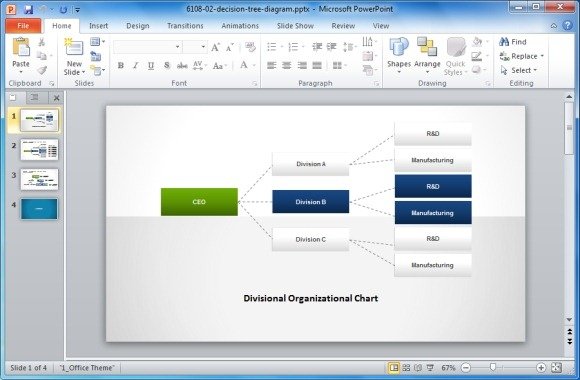Viewport: 580px width, 380px height.
Task: Toggle Bold formatting
Action: (120, 65)
